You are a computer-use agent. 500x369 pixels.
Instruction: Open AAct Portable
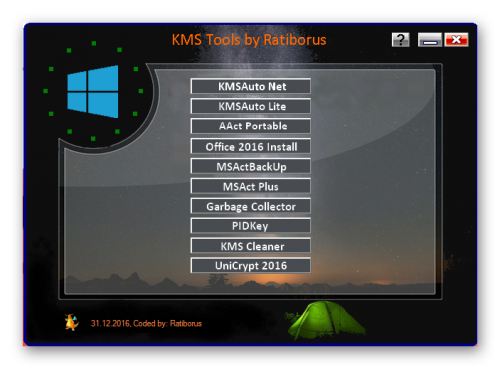coord(251,126)
